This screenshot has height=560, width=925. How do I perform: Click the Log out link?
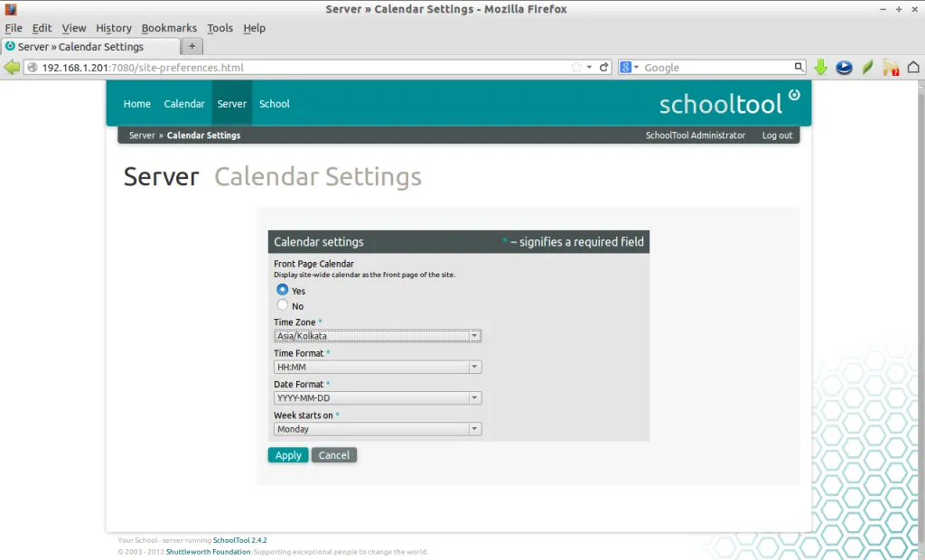pos(777,135)
